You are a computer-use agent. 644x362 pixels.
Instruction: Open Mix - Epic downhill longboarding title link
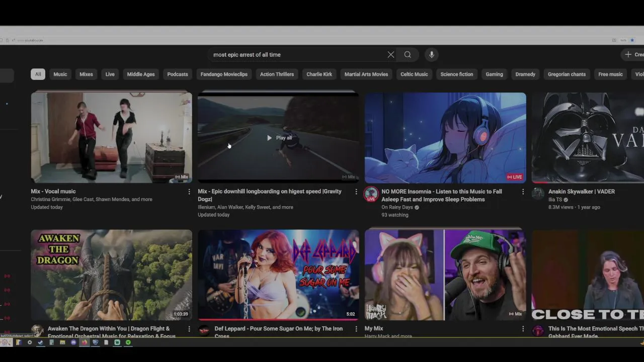click(x=270, y=195)
